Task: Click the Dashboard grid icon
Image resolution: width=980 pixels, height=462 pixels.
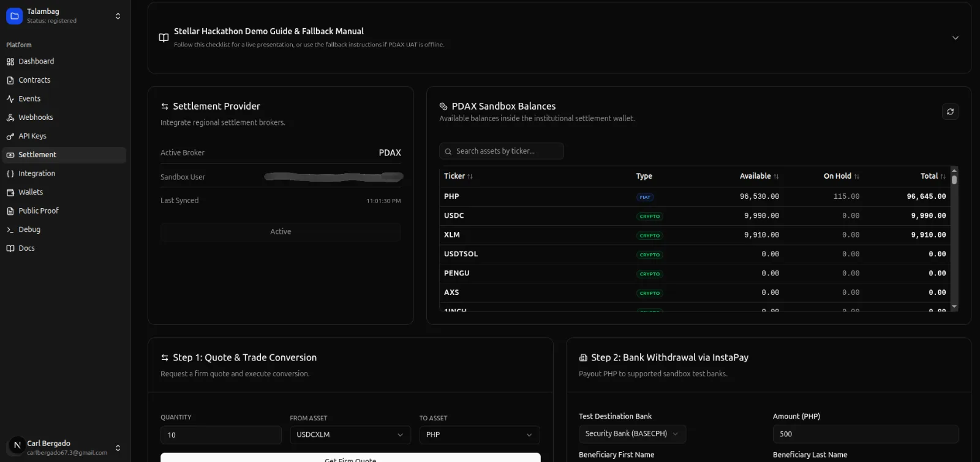Action: (x=10, y=62)
